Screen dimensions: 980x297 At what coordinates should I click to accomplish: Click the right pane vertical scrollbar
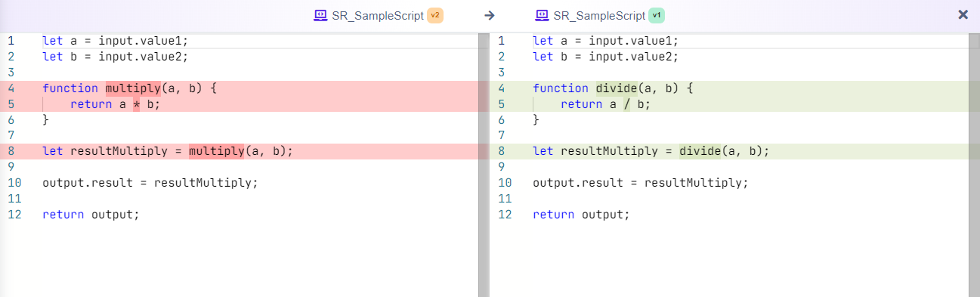974,165
